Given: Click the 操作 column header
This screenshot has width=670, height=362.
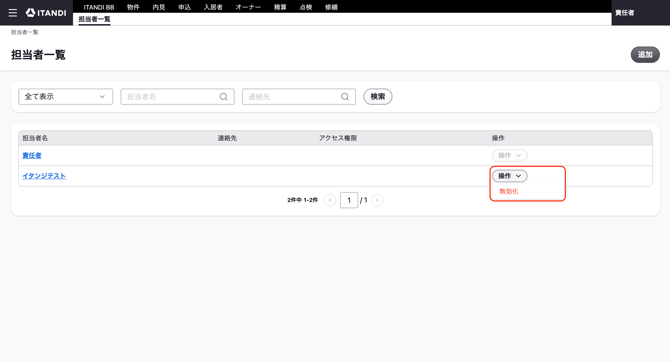Looking at the screenshot, I should [498, 138].
